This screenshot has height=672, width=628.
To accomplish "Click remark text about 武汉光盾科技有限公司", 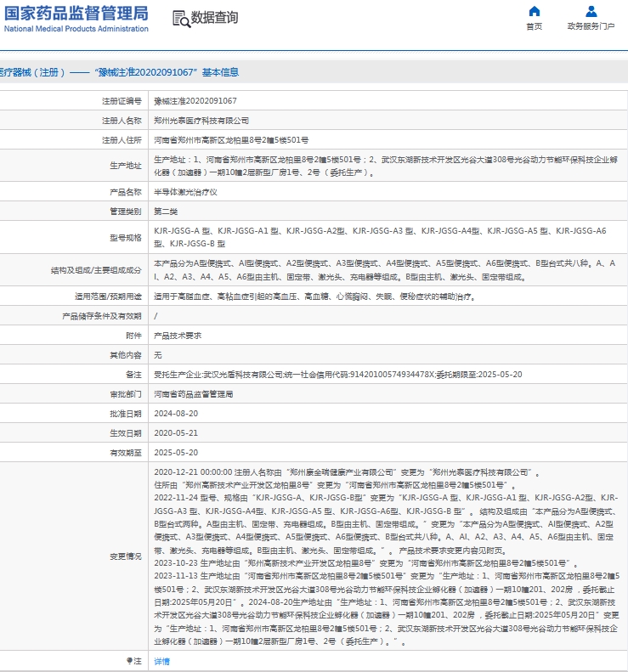I will [338, 375].
